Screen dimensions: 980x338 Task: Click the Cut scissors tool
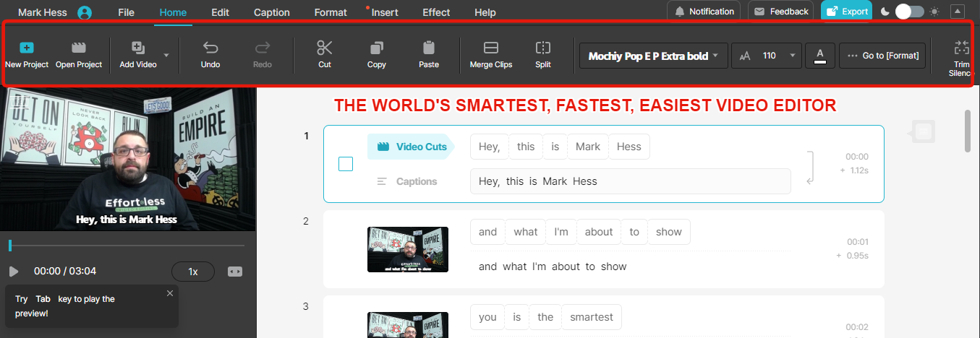[325, 48]
